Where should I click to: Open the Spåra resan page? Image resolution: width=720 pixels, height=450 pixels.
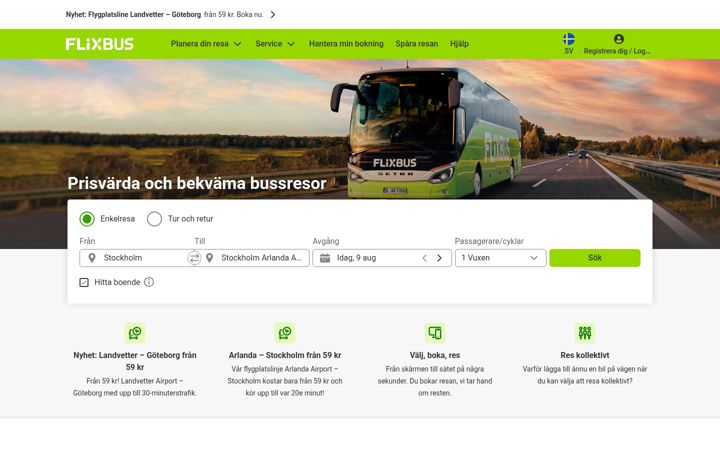coord(416,44)
